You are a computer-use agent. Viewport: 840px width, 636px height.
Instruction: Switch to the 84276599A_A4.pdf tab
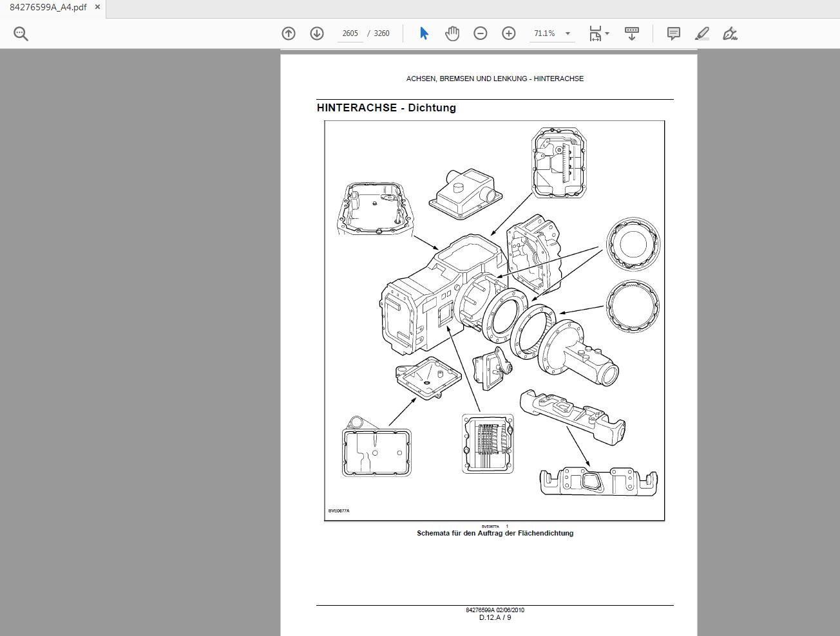[45, 7]
